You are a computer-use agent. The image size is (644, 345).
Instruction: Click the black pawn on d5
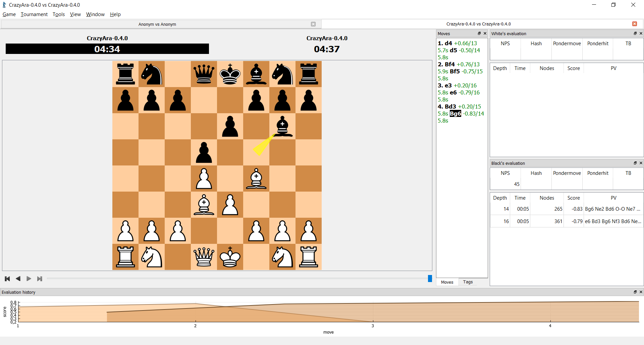pyautogui.click(x=204, y=152)
